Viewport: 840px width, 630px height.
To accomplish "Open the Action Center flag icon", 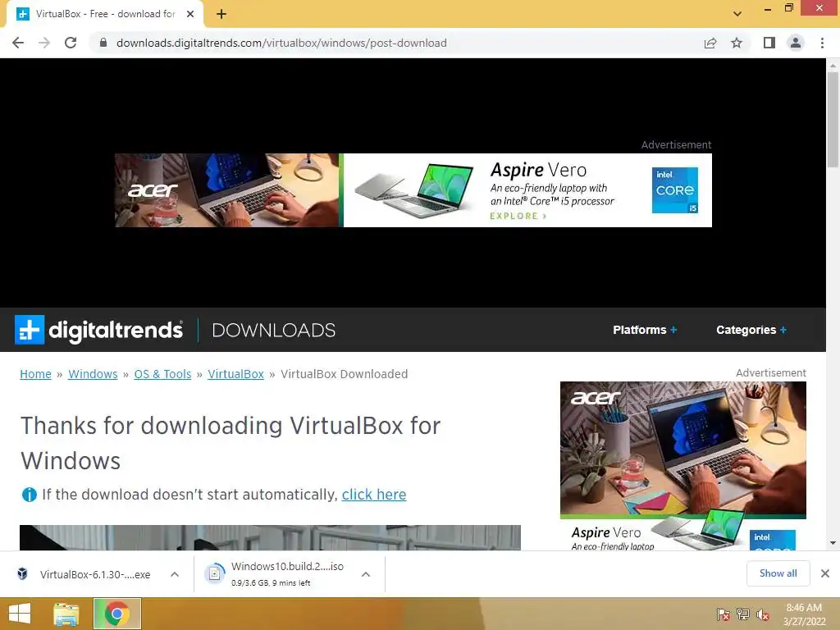I will click(x=723, y=614).
